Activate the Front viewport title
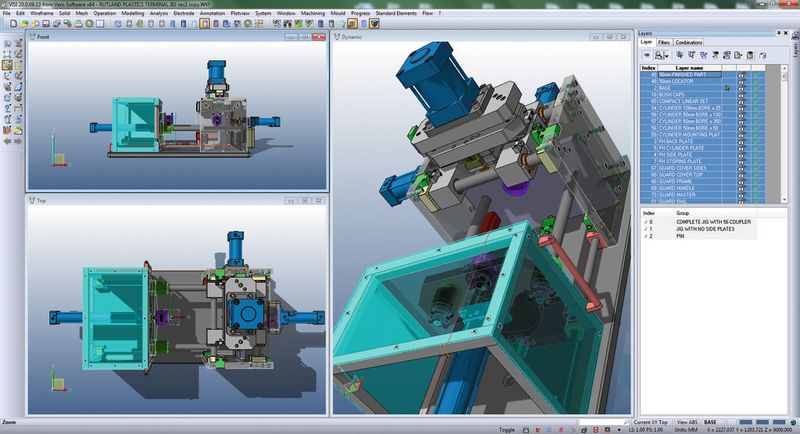The width and height of the screenshot is (800, 434). pos(43,37)
